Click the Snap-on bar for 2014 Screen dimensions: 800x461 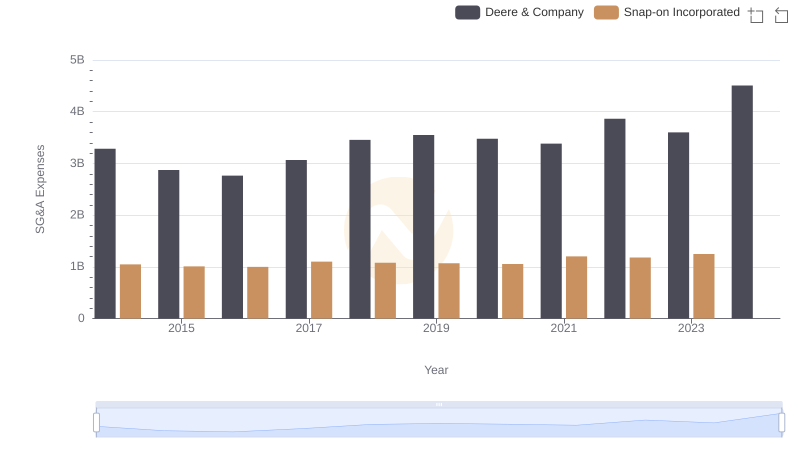click(130, 291)
